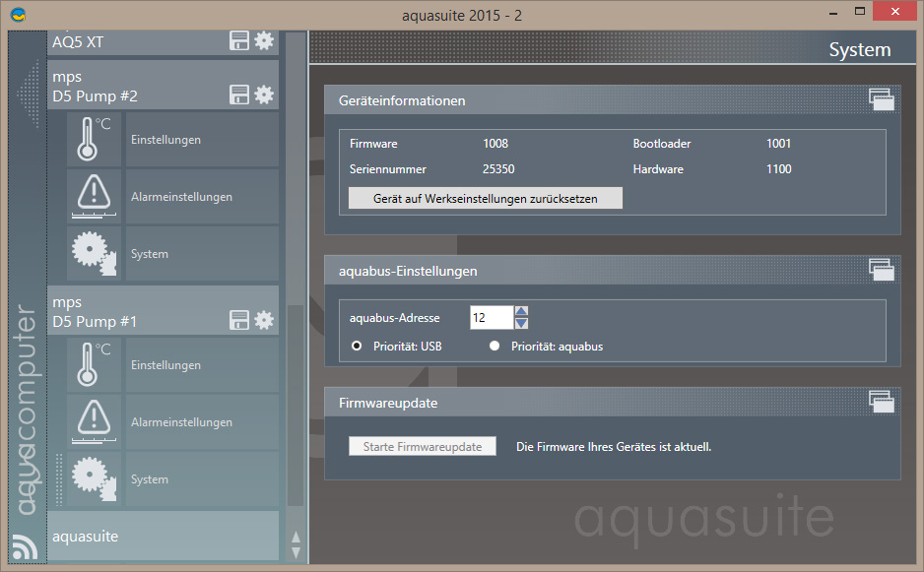Click alarm warning icon under D5 Pump #1
The width and height of the screenshot is (924, 572).
tap(94, 421)
